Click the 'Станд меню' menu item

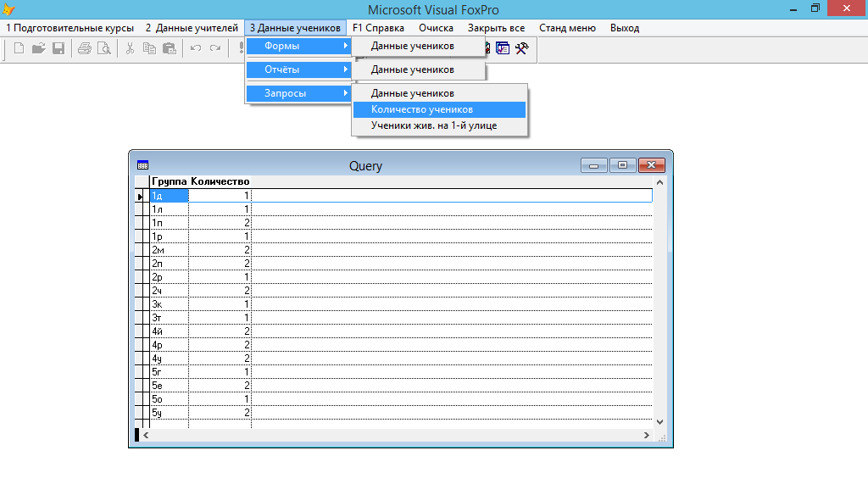567,28
